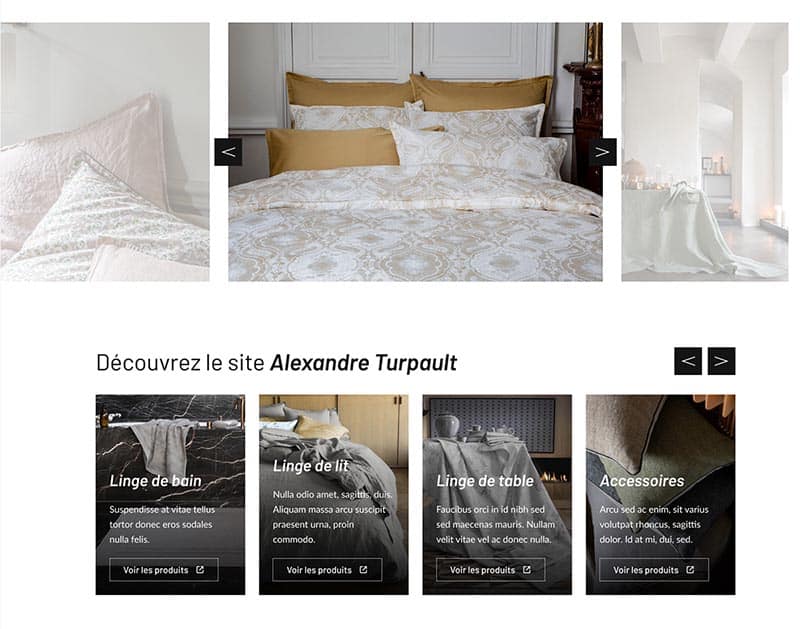Click external-link icon in Accessoires button

[690, 569]
